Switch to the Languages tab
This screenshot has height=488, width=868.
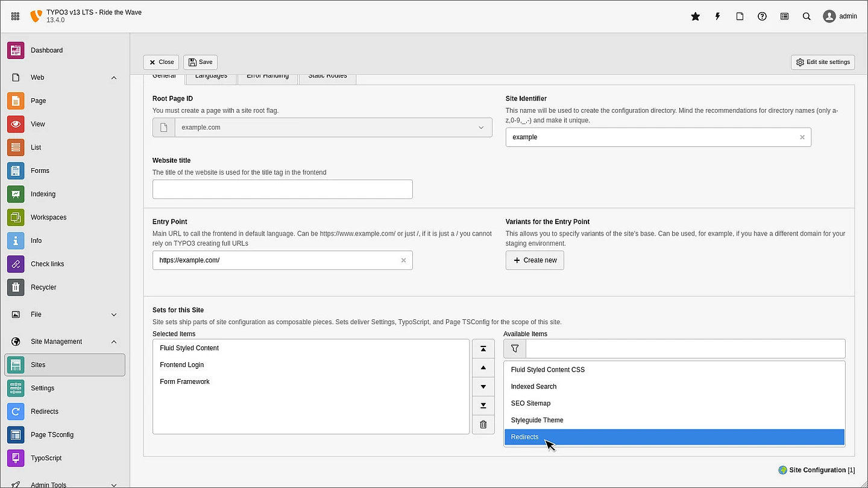coord(211,77)
